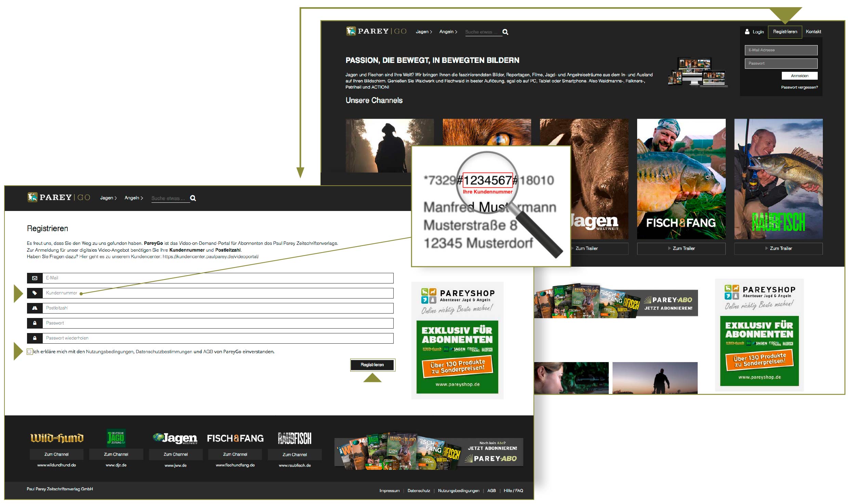Click PareyGo logo in registration page header

pos(59,197)
